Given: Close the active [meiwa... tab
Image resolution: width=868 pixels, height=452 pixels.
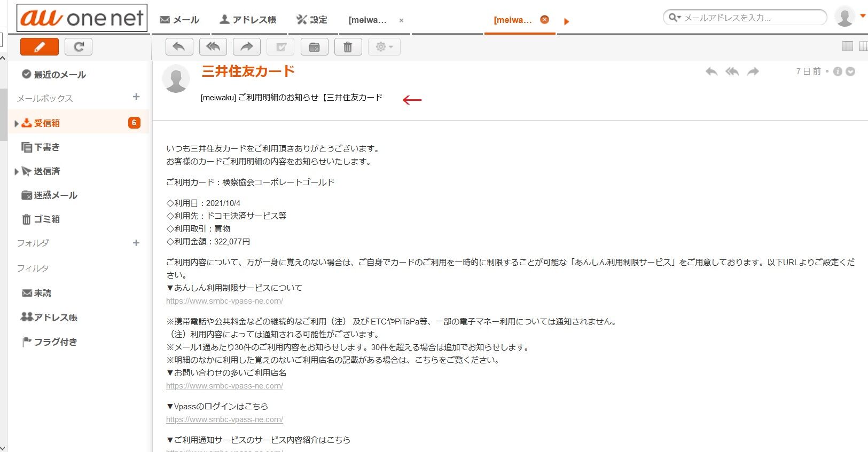Looking at the screenshot, I should [544, 20].
